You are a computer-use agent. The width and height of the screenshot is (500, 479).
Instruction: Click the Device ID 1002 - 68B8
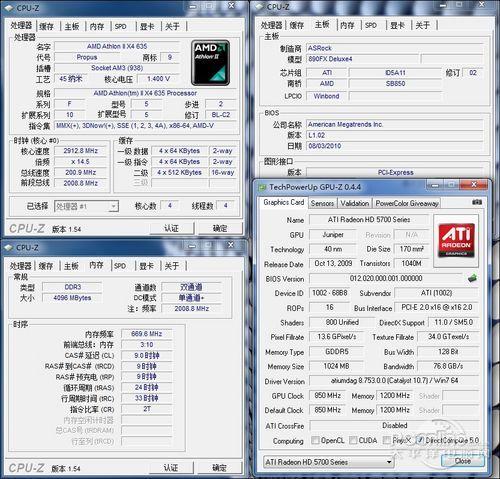[x=330, y=293]
